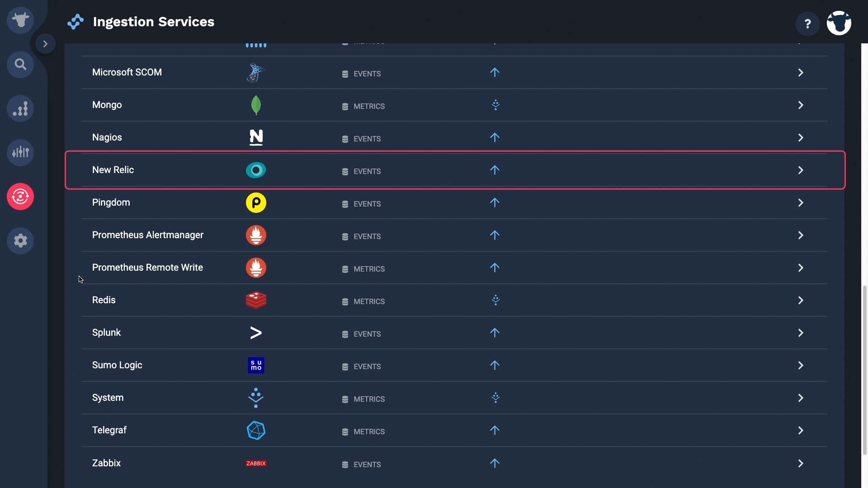Select the red integrations sidebar icon
The height and width of the screenshot is (488, 868).
pos(20,197)
